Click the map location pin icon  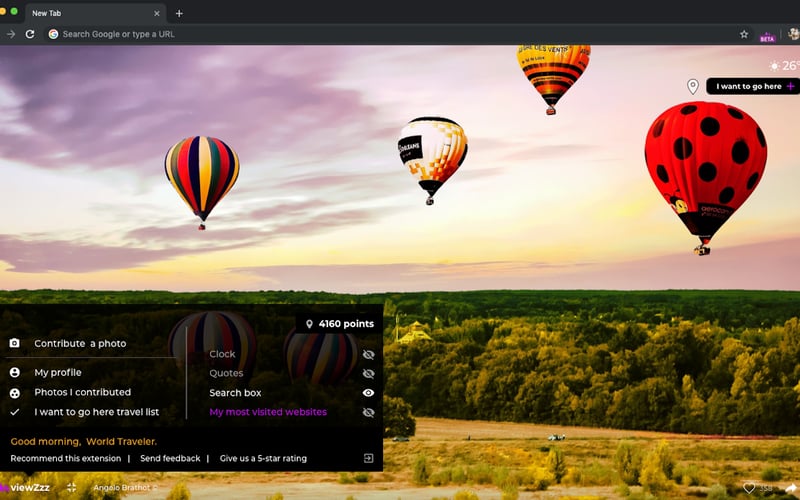[692, 86]
